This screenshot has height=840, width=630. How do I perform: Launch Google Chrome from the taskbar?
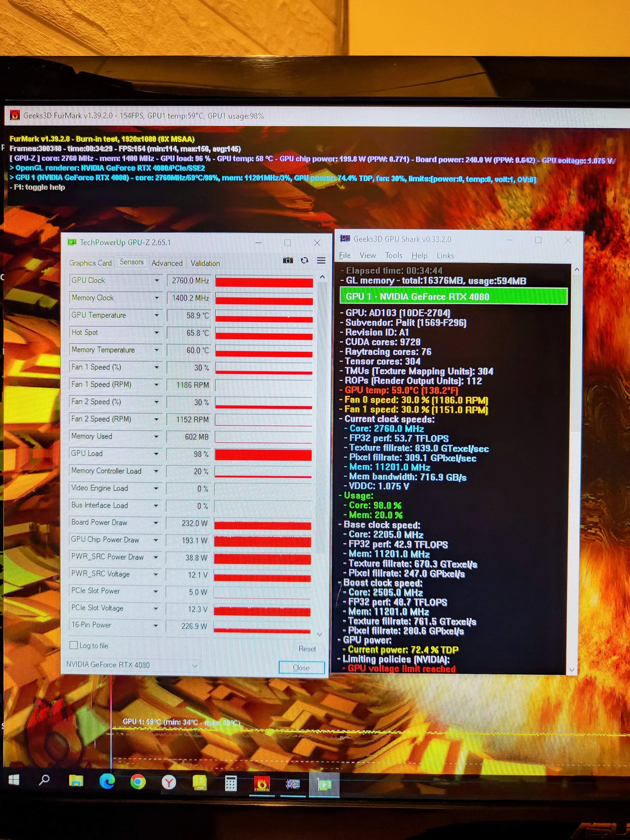point(138,782)
